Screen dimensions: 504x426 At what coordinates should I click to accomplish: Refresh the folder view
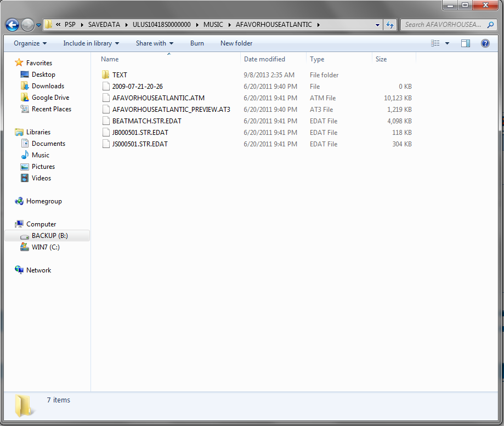tap(390, 25)
